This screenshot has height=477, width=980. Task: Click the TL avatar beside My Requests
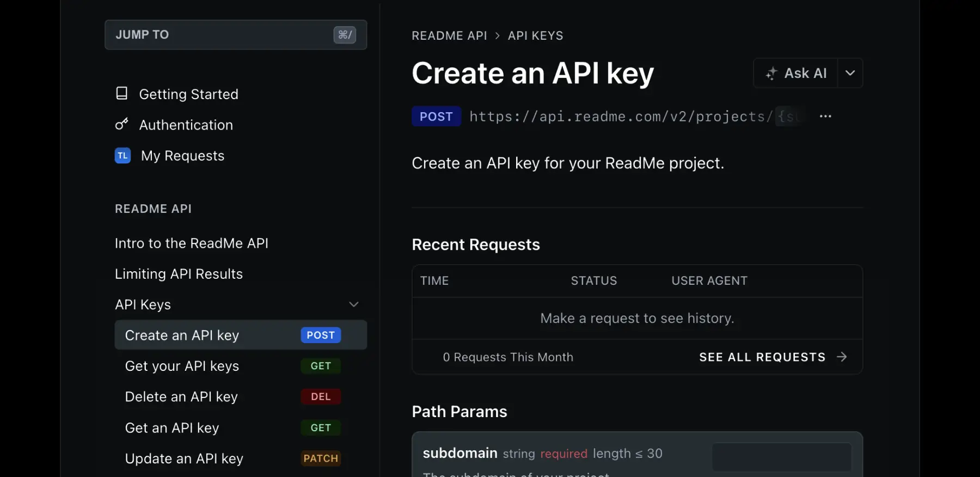click(x=123, y=156)
